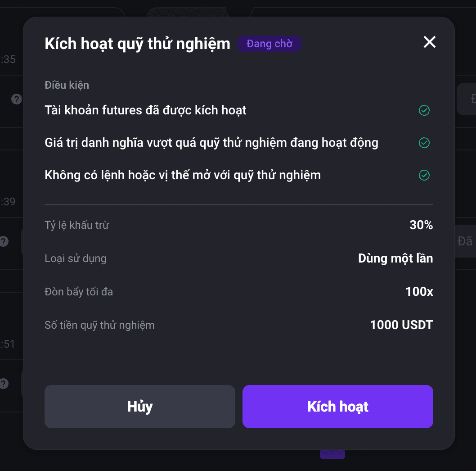
Task: Click the 100x maximum leverage value
Action: pyautogui.click(x=419, y=292)
